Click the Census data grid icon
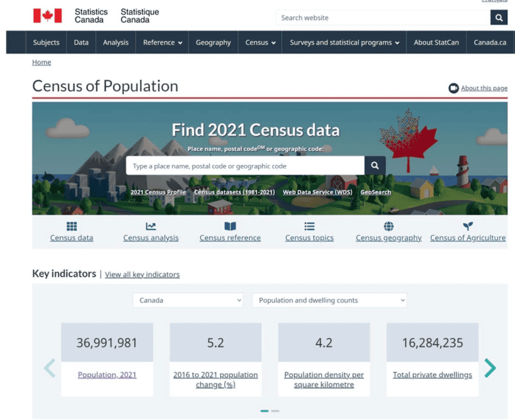Viewport: 515px width, 420px height. coord(72,226)
